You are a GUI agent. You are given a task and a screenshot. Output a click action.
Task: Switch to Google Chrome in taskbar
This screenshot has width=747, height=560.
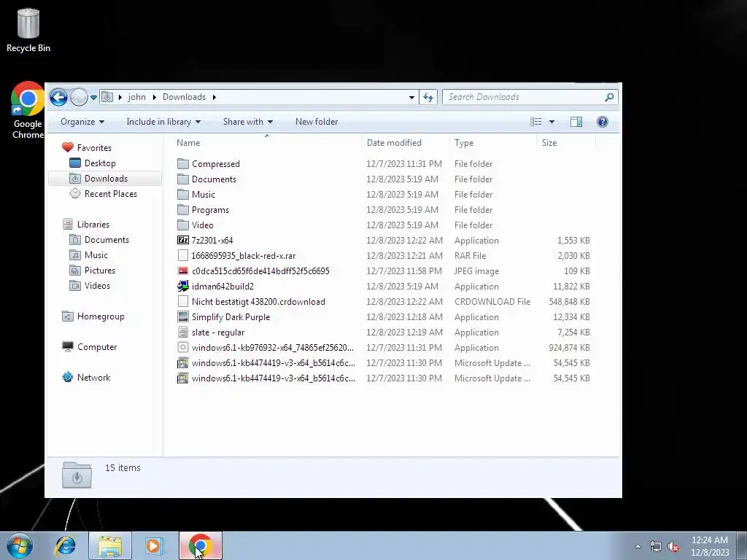coord(201,545)
